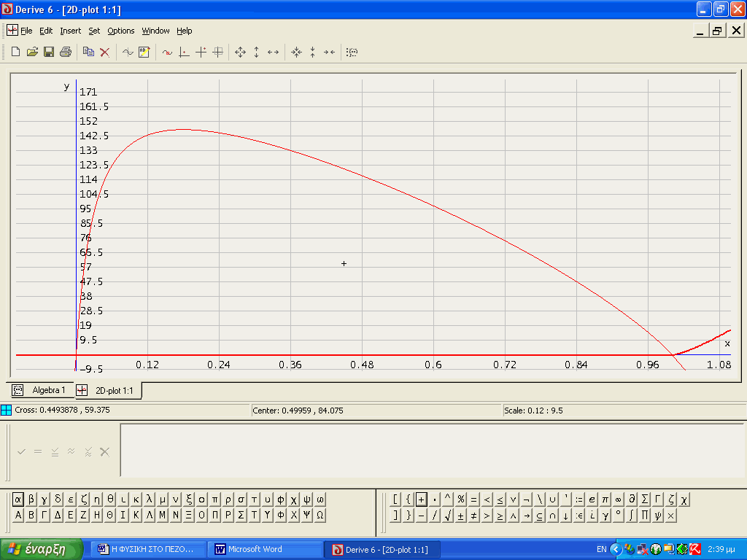
Task: Click the New document toolbar icon
Action: click(15, 52)
